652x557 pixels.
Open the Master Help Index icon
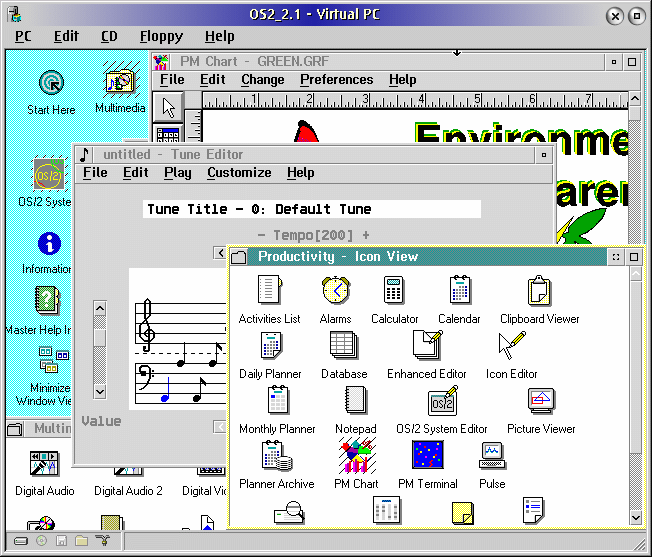point(47,300)
